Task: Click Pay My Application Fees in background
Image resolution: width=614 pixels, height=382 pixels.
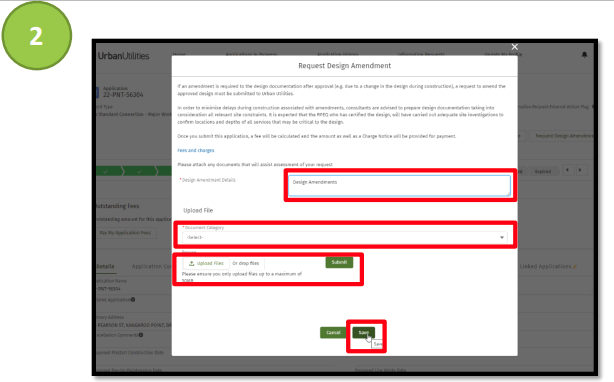Action: coord(125,233)
